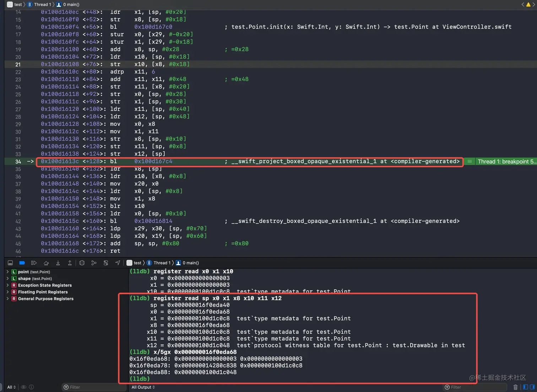Open Environment Overrides toggle icon
Image resolution: width=537 pixels, height=392 pixels.
(x=106, y=263)
